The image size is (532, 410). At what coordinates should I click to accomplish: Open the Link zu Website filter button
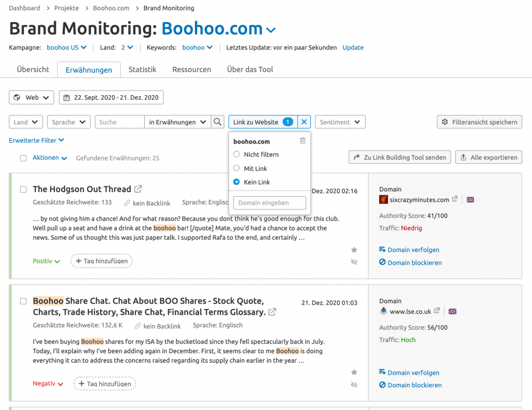click(263, 122)
